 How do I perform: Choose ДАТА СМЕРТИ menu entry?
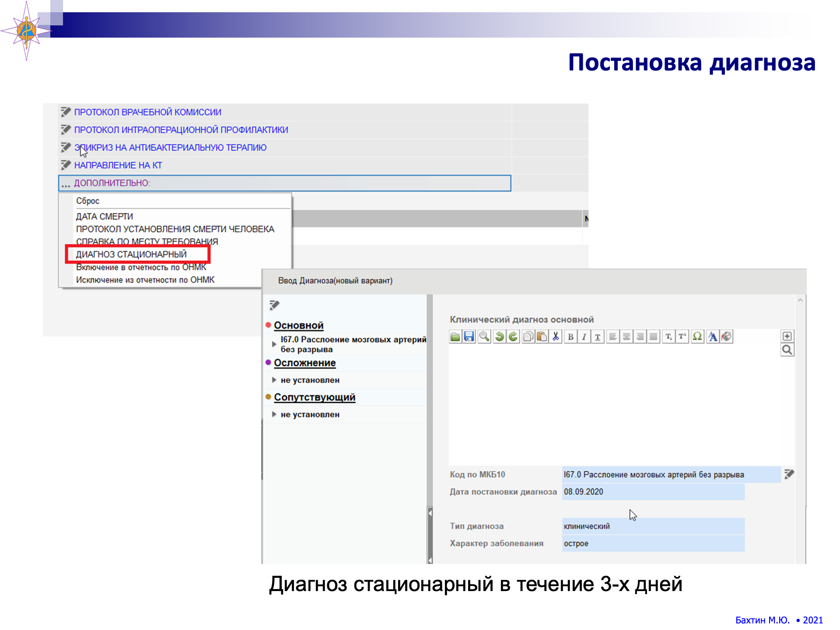tap(105, 217)
